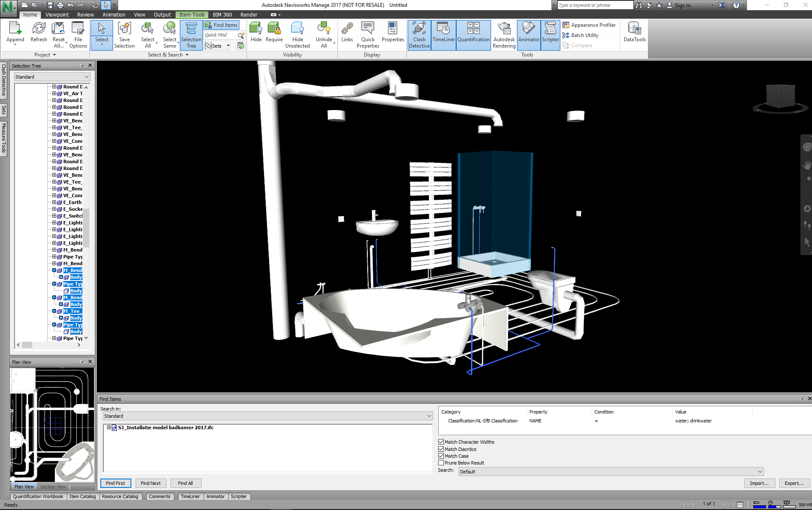Open Unhide All dropdown arrow
The image size is (812, 510).
point(334,43)
